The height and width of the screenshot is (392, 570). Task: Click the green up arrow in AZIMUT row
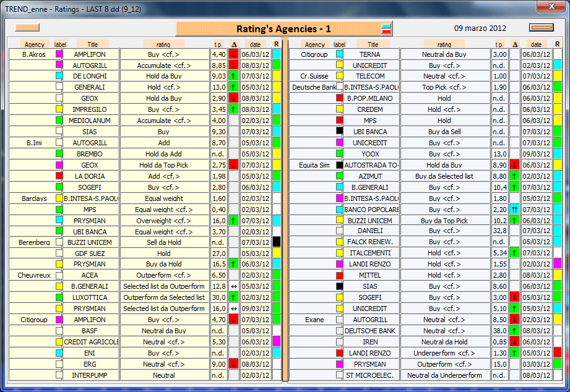[x=514, y=176]
